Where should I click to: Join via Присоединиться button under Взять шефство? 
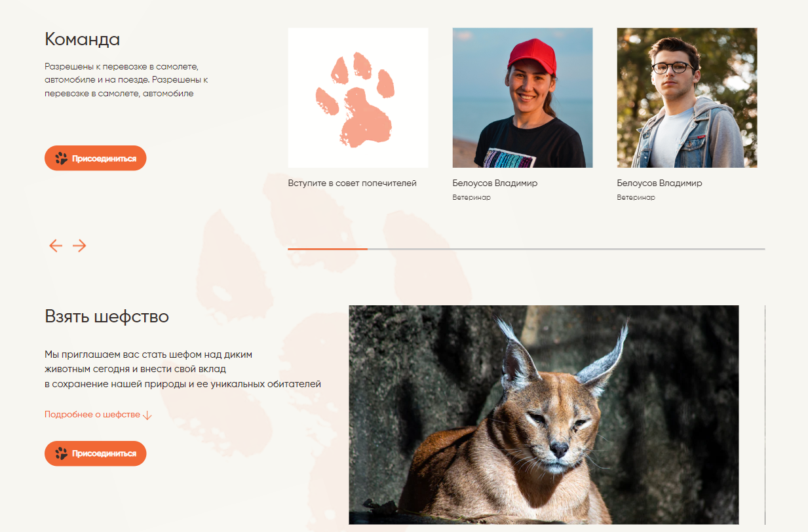[96, 453]
